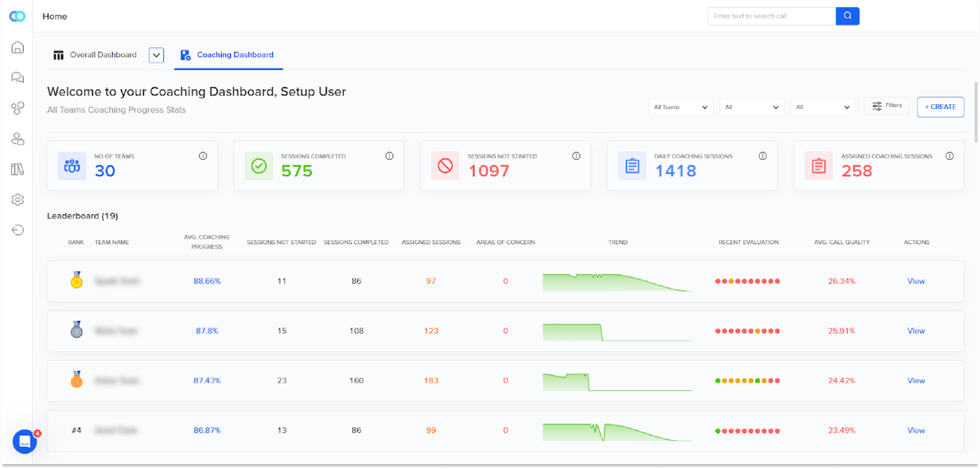Show info for Sessions Completed card
The height and width of the screenshot is (469, 980).
point(389,156)
